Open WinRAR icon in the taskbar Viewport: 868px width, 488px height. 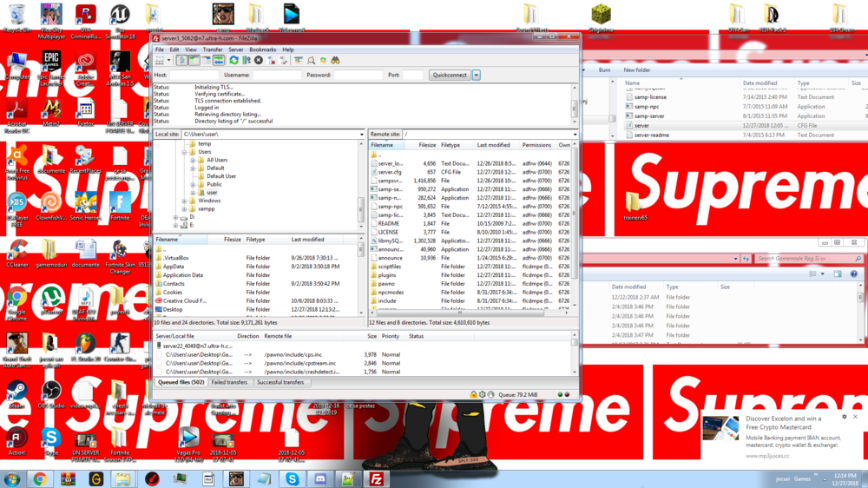(68, 479)
